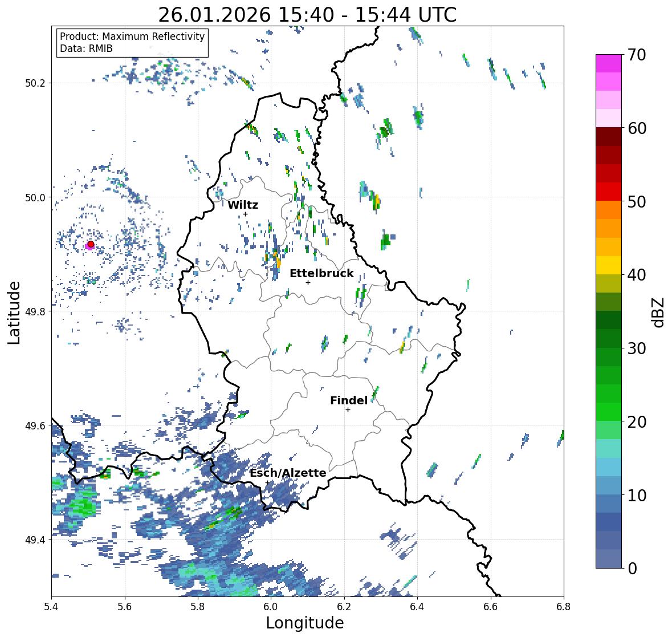This screenshot has height=637, width=672.
Task: Click the longitude tick label 5.4
Action: (51, 607)
